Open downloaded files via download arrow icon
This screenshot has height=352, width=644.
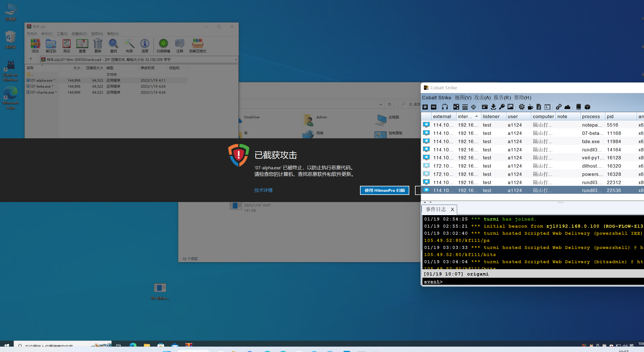click(493, 107)
